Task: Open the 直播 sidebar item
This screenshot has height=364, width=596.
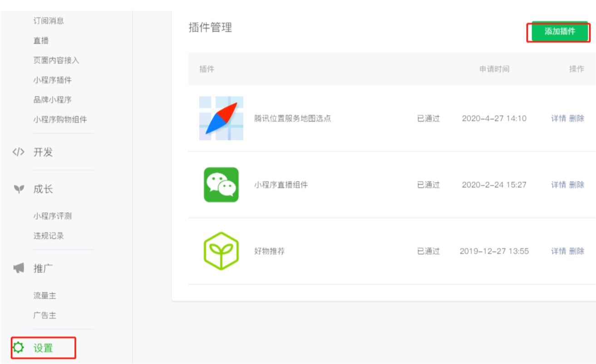Action: click(x=41, y=40)
